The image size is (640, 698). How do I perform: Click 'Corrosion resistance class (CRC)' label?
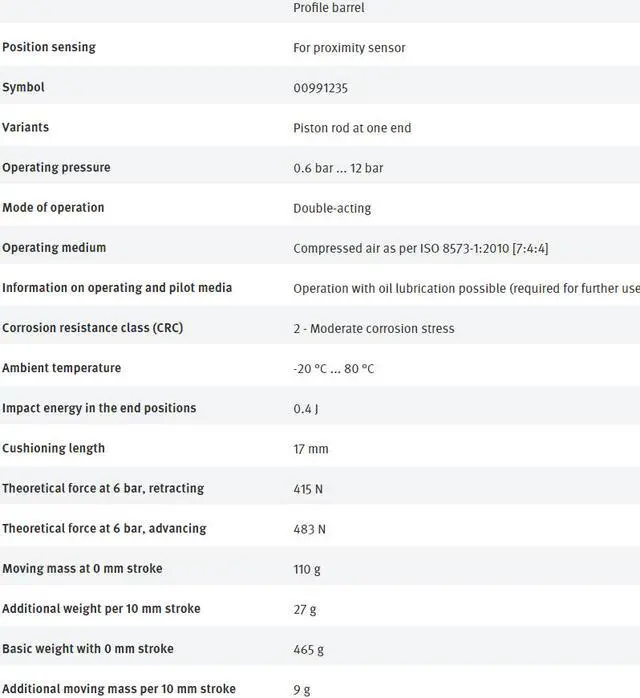coord(93,328)
